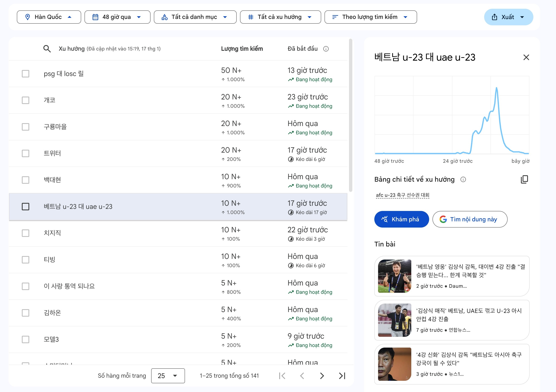Tick the checkbox for 트위터 row

tap(25, 153)
